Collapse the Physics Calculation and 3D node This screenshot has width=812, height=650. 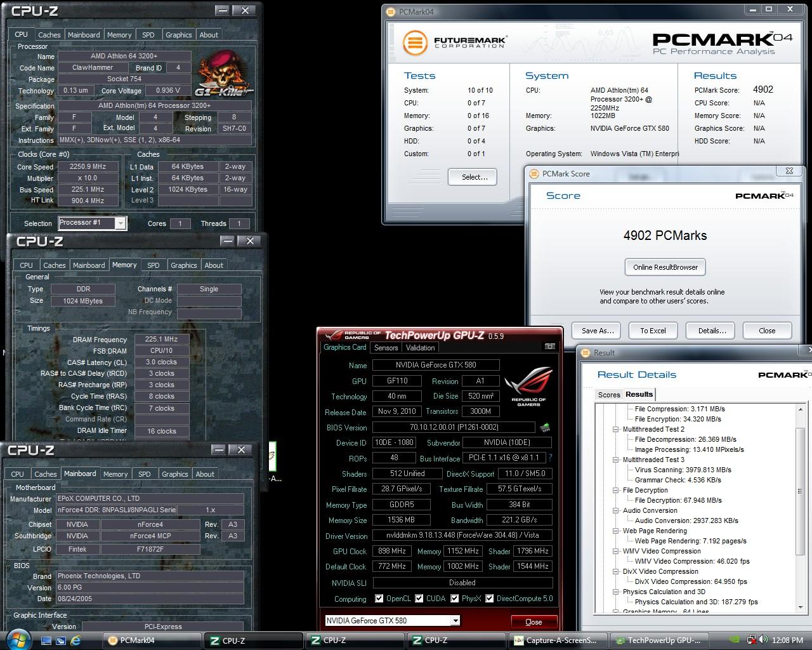[x=615, y=592]
